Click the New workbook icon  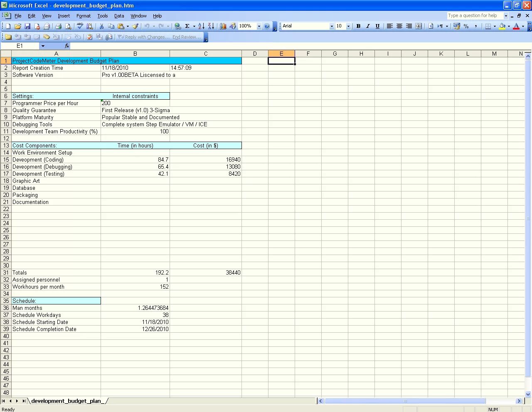pos(8,26)
